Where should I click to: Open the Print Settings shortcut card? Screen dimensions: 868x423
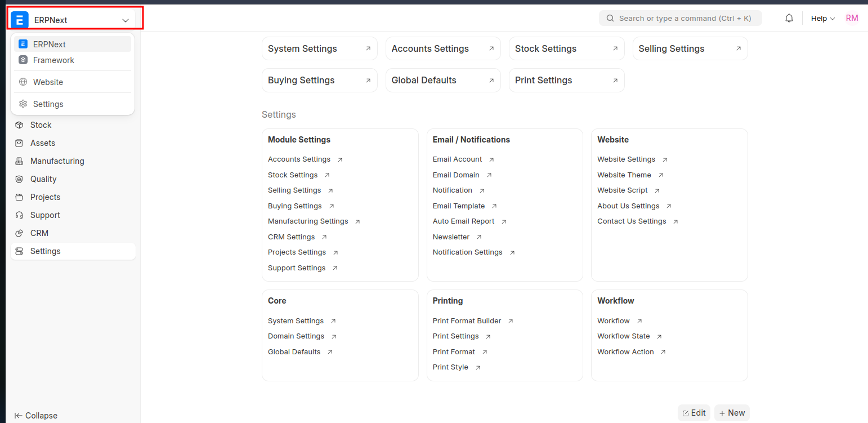pyautogui.click(x=567, y=80)
